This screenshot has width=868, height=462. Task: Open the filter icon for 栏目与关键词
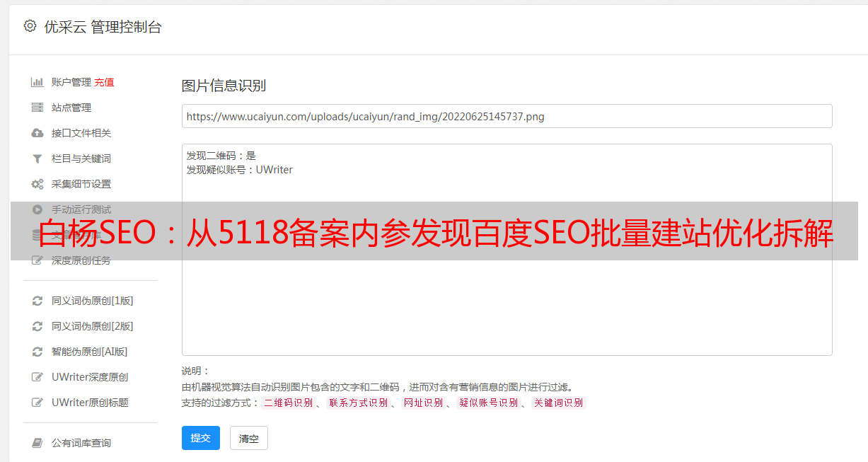[37, 158]
